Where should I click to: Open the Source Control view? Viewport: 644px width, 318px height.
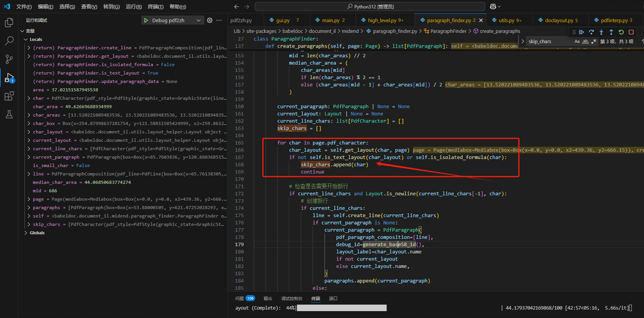point(9,59)
